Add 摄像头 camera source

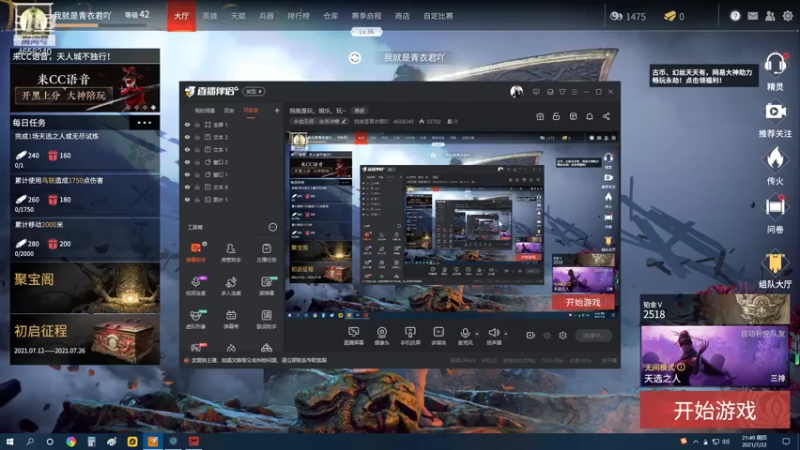coord(382,336)
